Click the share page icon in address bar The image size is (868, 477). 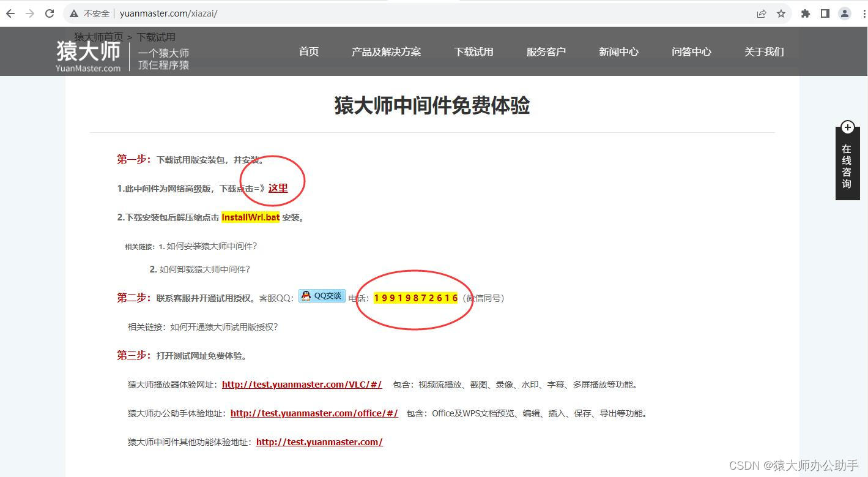tap(762, 13)
